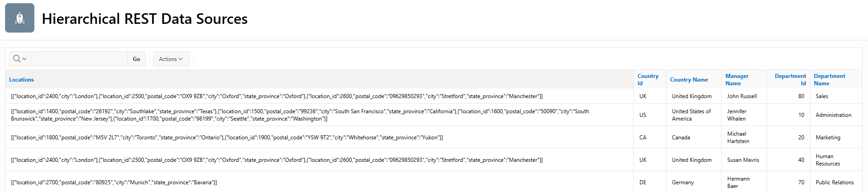Select department id 10 cell
The image size is (868, 193).
(x=788, y=115)
